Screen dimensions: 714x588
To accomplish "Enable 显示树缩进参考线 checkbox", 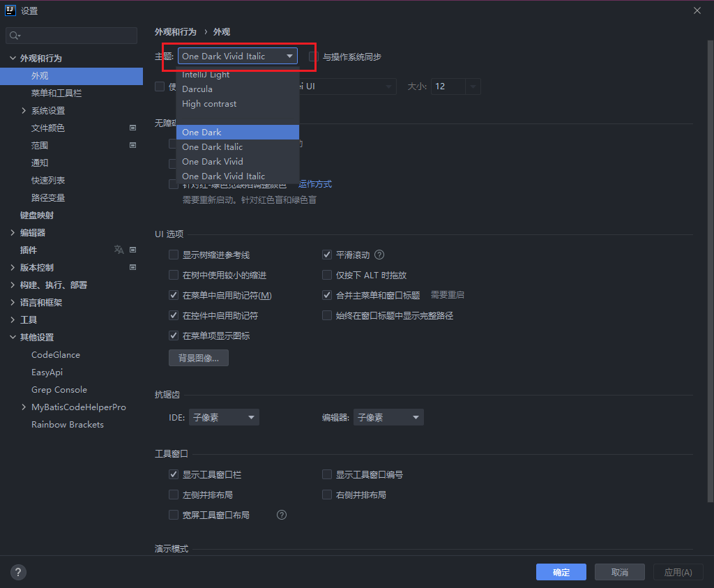I will pos(174,255).
